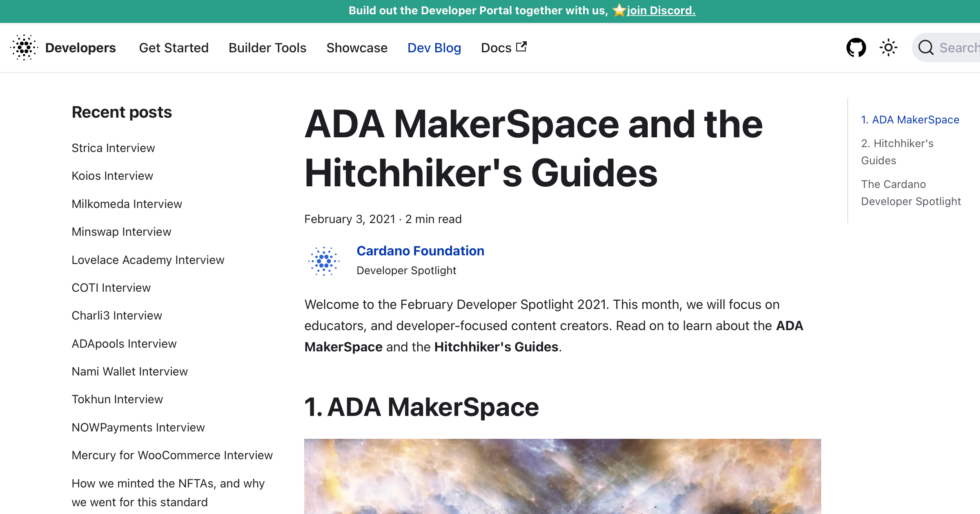Jump to The Cardano Developer Spotlight section
Image resolution: width=980 pixels, height=514 pixels.
click(x=911, y=193)
